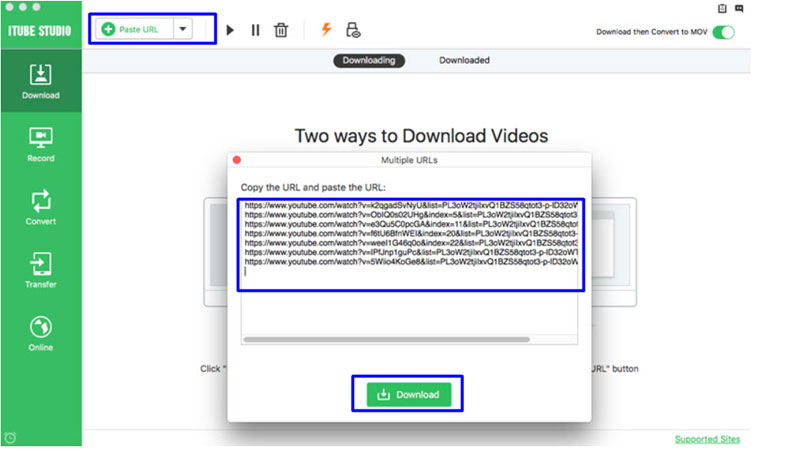Viewport: 800px width, 450px height.
Task: Expand the Paste URL dropdown arrow
Action: click(x=183, y=30)
